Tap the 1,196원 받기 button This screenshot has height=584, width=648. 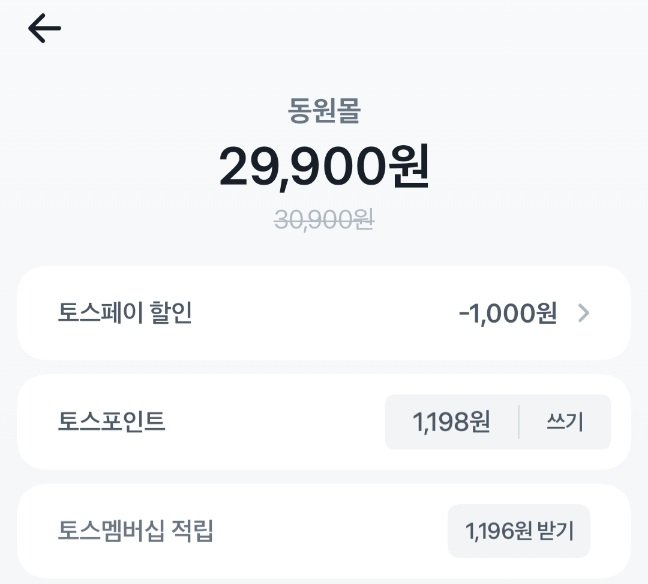point(518,531)
